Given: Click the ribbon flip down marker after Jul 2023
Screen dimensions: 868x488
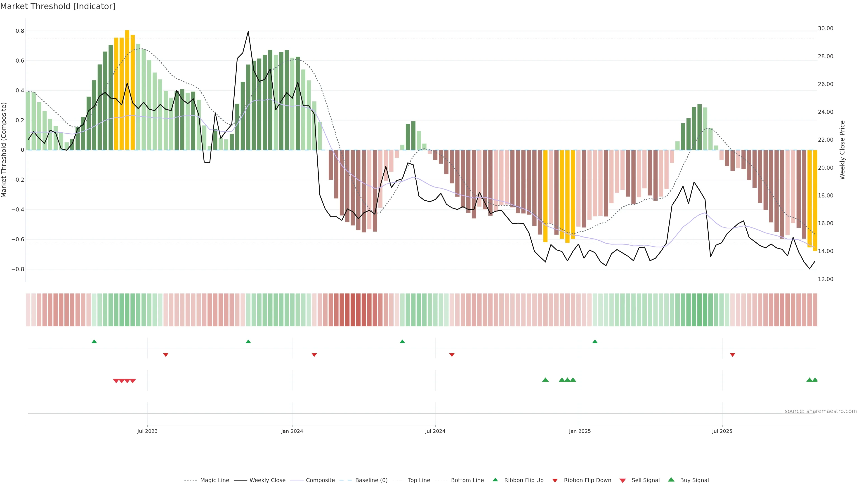Looking at the screenshot, I should pyautogui.click(x=165, y=355).
